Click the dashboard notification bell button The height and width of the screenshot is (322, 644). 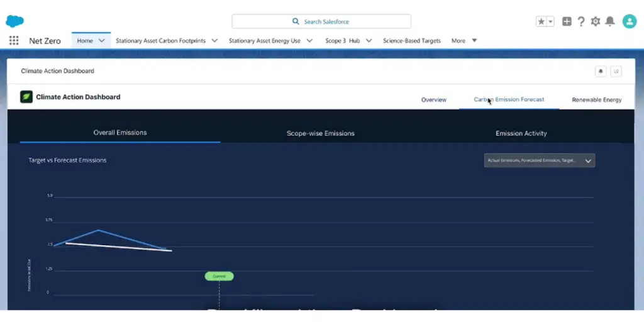(601, 72)
